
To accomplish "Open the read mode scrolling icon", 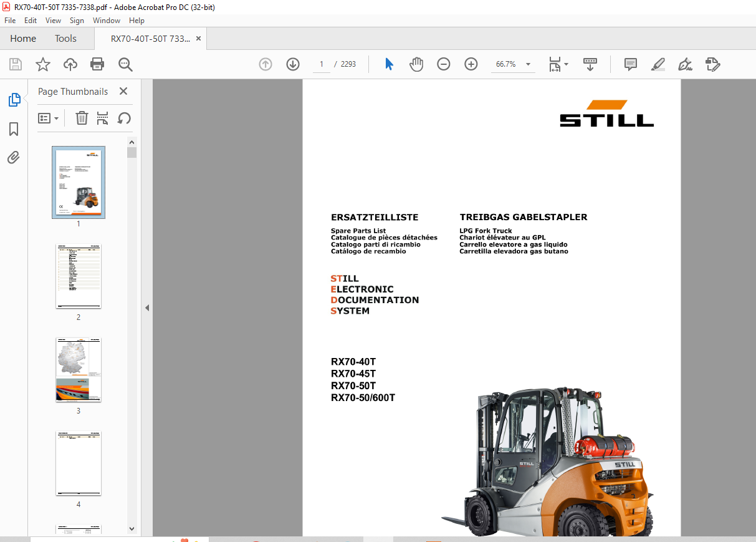I will pos(590,64).
